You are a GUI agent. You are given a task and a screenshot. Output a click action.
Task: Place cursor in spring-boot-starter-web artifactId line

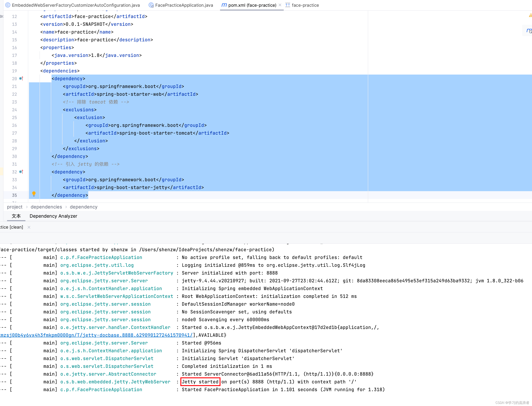131,94
